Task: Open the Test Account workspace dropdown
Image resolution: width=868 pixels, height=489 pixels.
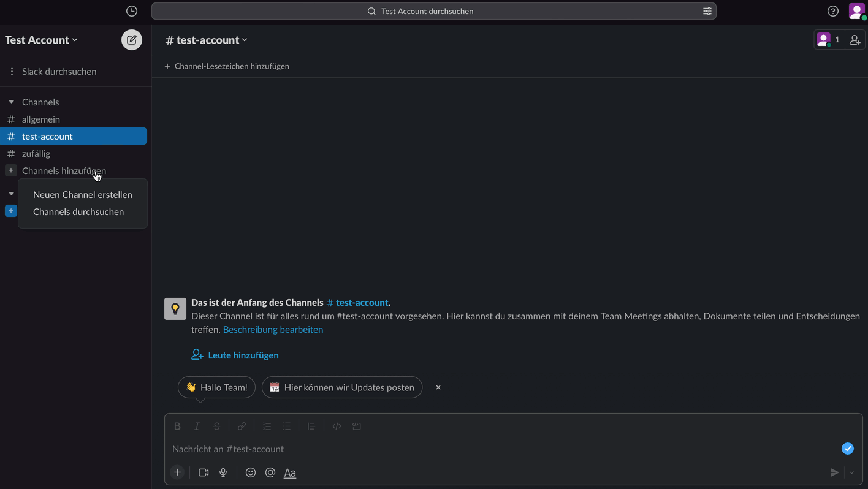Action: pos(42,40)
